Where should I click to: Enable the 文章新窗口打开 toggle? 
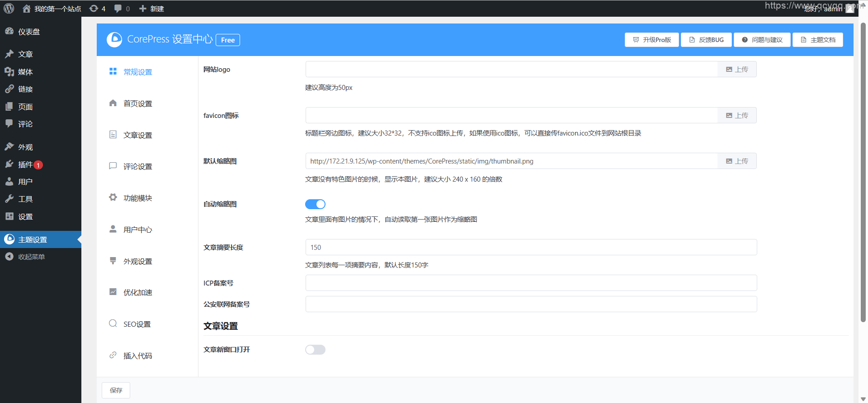point(315,350)
